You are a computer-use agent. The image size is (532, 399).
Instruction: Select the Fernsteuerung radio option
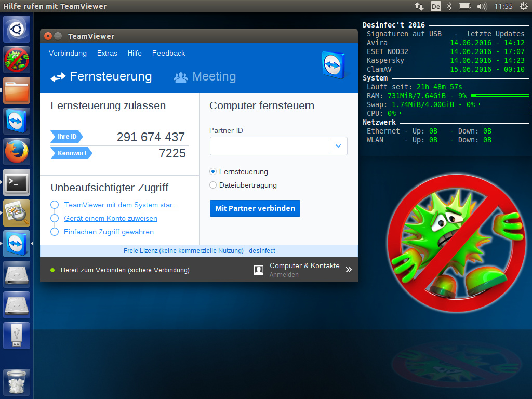point(213,171)
